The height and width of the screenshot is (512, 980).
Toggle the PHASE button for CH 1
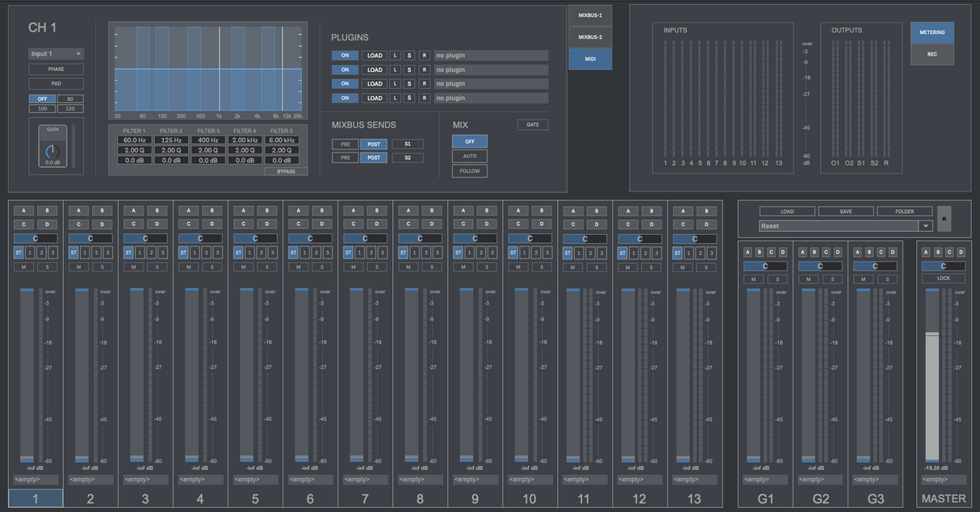pos(56,69)
